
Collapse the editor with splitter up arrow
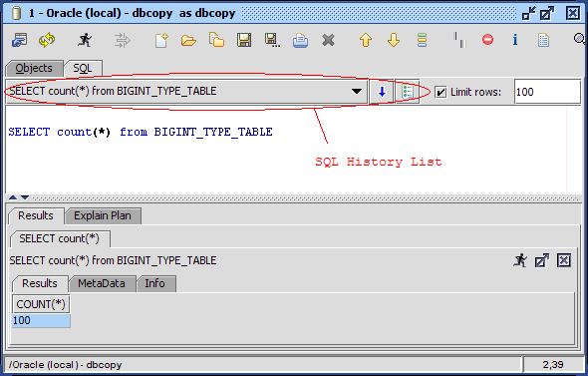(x=13, y=197)
